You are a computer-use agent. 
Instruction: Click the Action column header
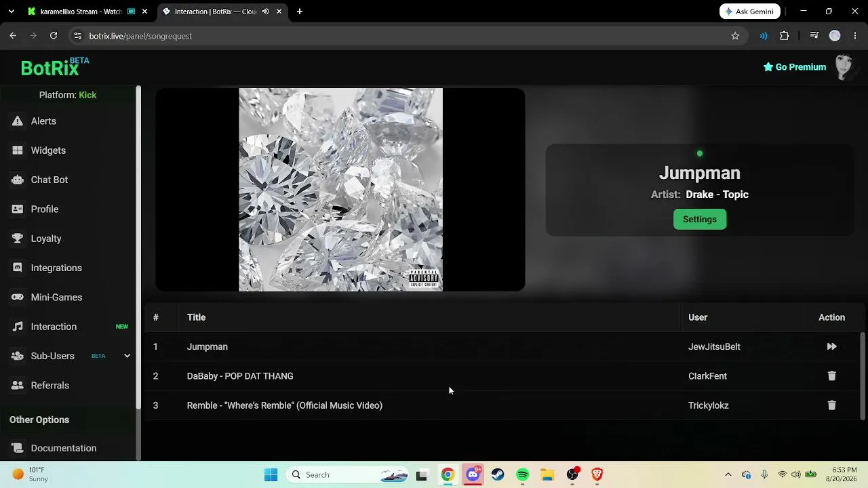click(x=831, y=317)
